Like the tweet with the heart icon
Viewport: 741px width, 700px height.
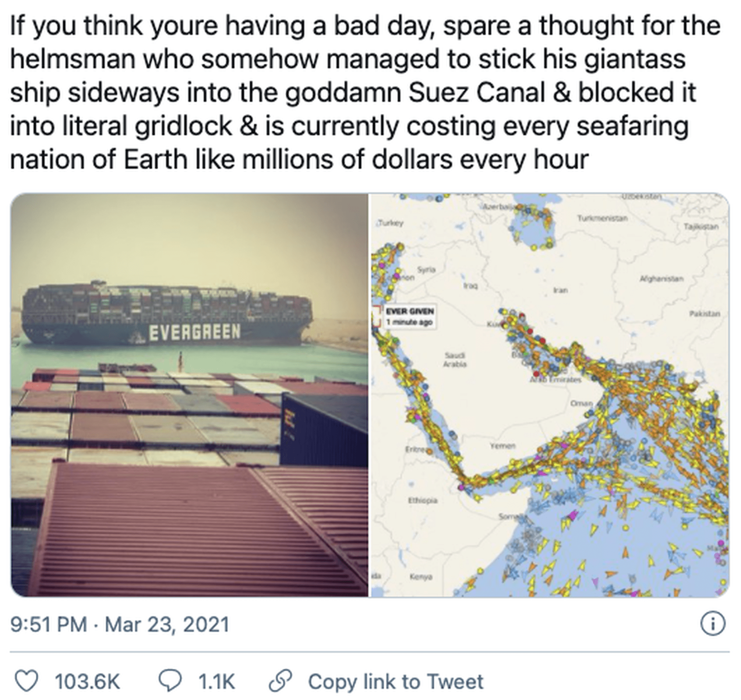click(26, 681)
